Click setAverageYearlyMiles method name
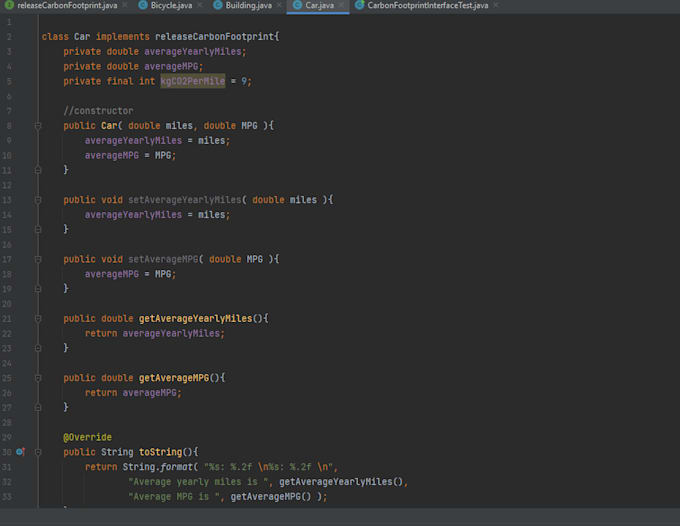680x526 pixels. coord(185,200)
